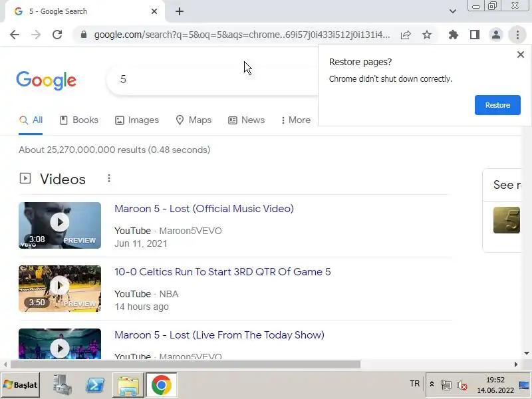Viewport: 532px width, 399px height.
Task: Click the horizontal scrollbar right arrow
Action: click(x=516, y=364)
